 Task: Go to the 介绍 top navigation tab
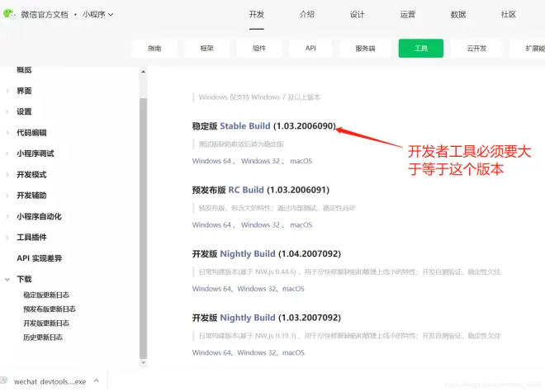tap(307, 14)
